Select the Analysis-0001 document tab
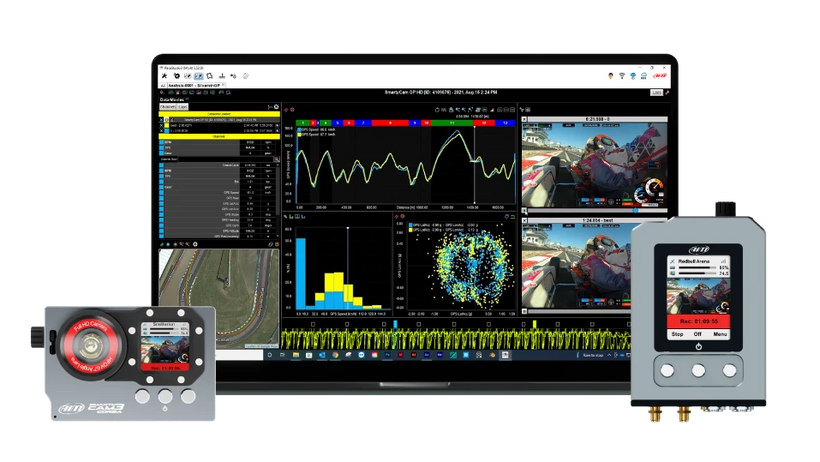 (x=195, y=85)
